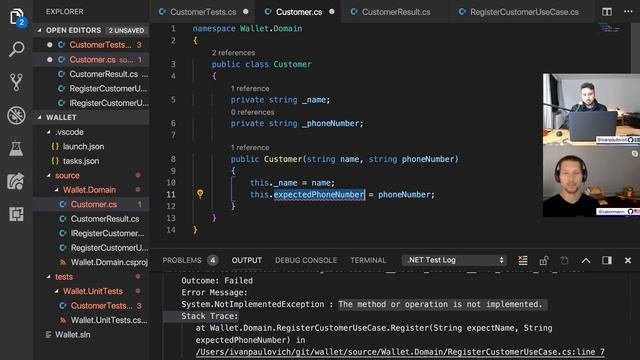Close the bottom panel
640x360 pixels.
(628, 260)
